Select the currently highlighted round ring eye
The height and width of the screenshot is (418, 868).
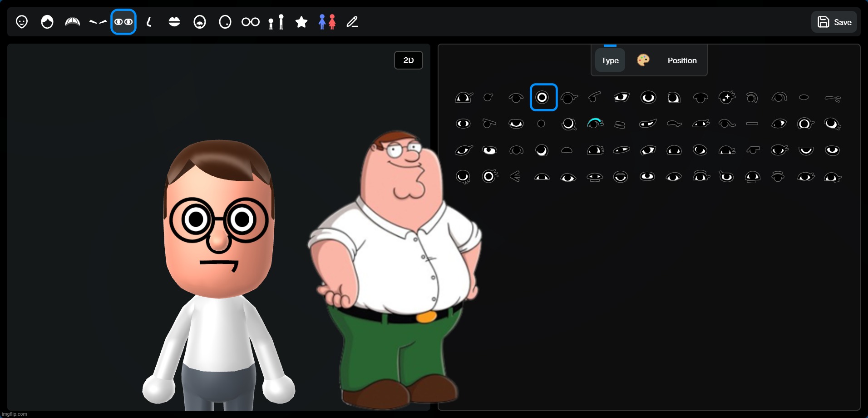click(x=543, y=97)
